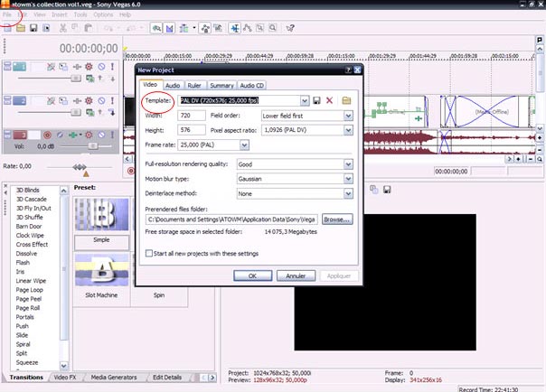Toggle mute on audio track 3

coord(101,135)
